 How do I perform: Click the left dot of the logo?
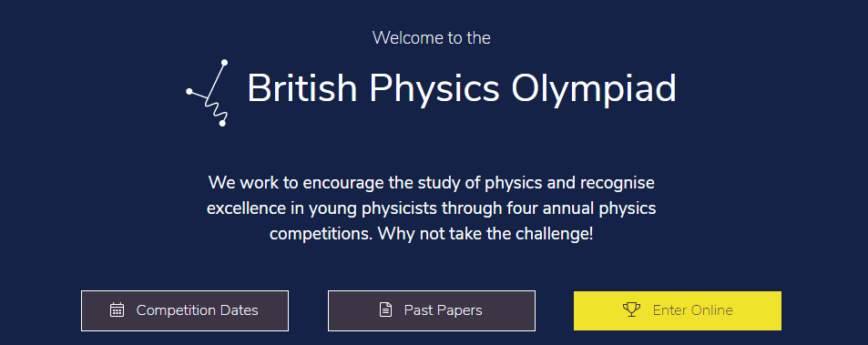point(189,91)
